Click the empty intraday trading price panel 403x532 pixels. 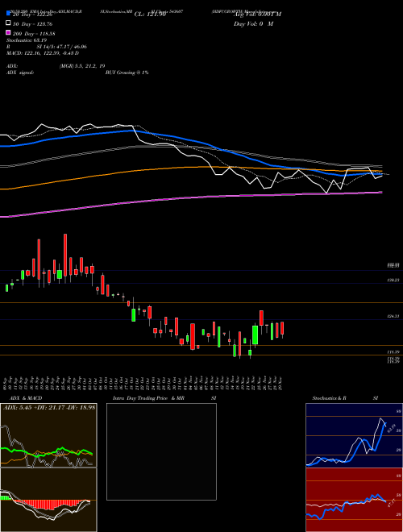coord(161,451)
